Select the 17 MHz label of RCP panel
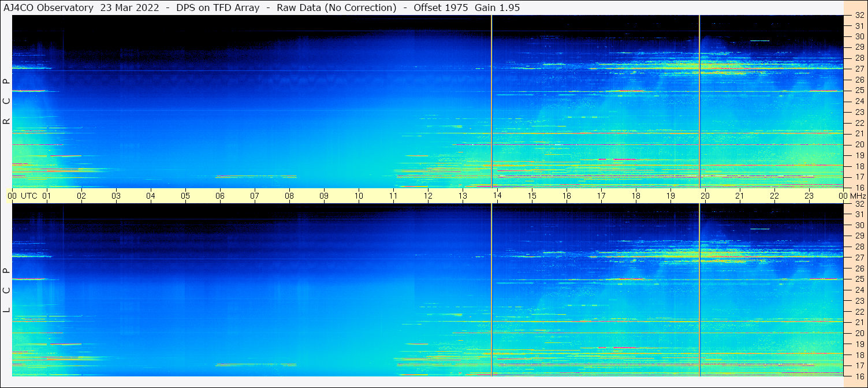 (x=859, y=177)
